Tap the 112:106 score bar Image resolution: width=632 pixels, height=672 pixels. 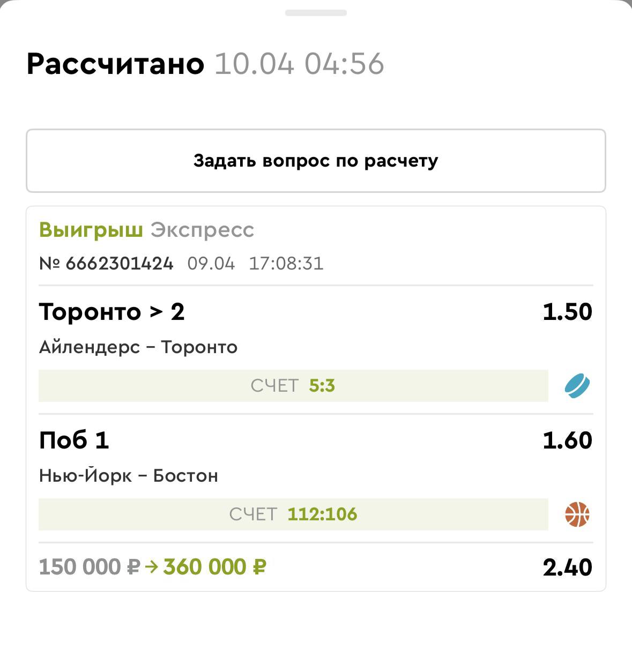293,514
